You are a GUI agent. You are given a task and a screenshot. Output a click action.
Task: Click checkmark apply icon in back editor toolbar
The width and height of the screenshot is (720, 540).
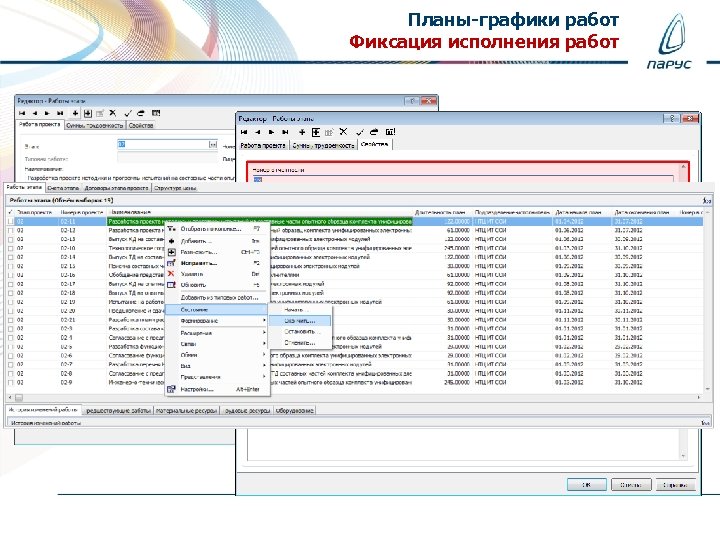click(128, 113)
